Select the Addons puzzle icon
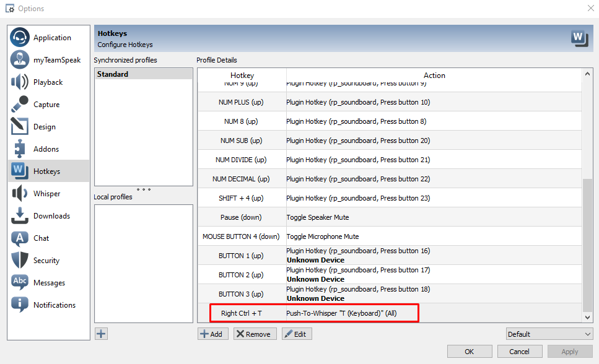 [x=20, y=149]
